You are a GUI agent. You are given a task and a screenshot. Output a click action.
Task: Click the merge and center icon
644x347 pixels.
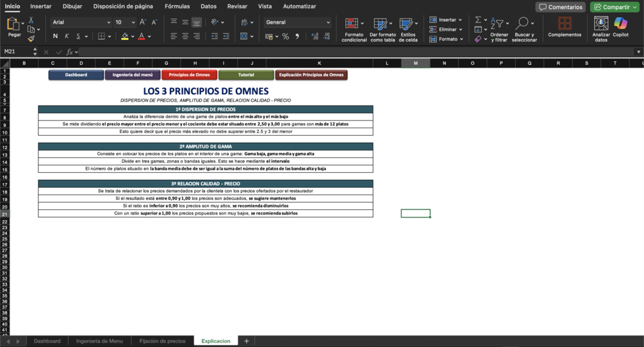click(x=244, y=36)
